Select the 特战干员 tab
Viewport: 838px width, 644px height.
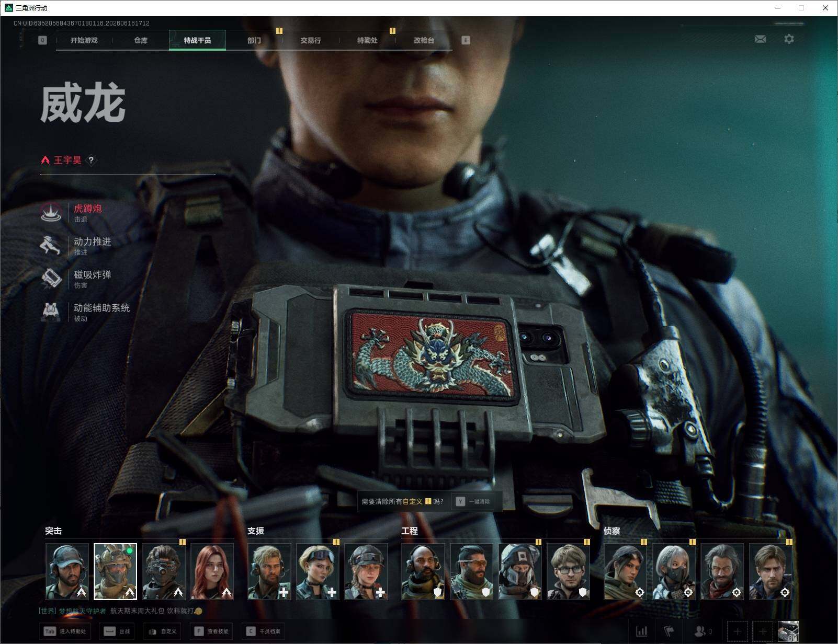point(197,40)
